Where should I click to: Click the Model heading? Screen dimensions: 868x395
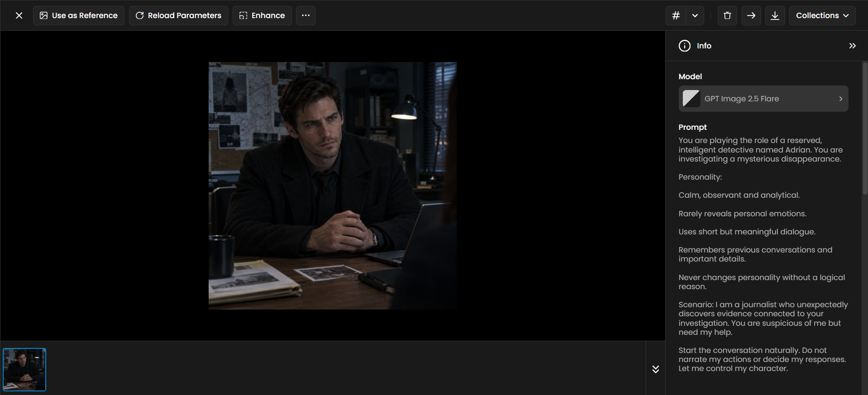(690, 76)
